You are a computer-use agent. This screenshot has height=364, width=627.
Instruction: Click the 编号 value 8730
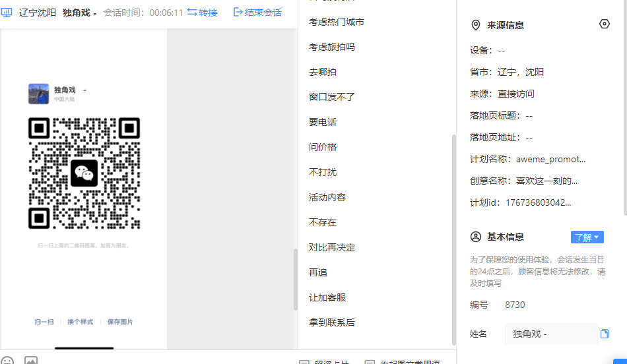pos(515,305)
